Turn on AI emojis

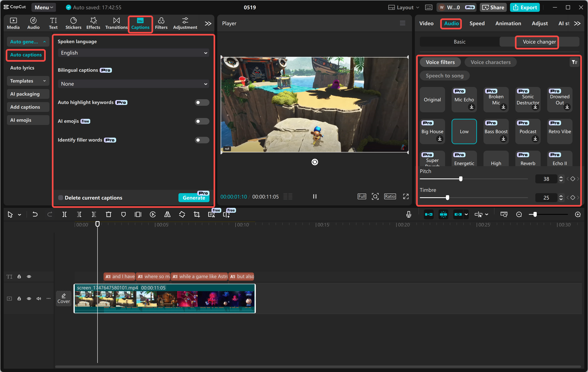(x=202, y=121)
